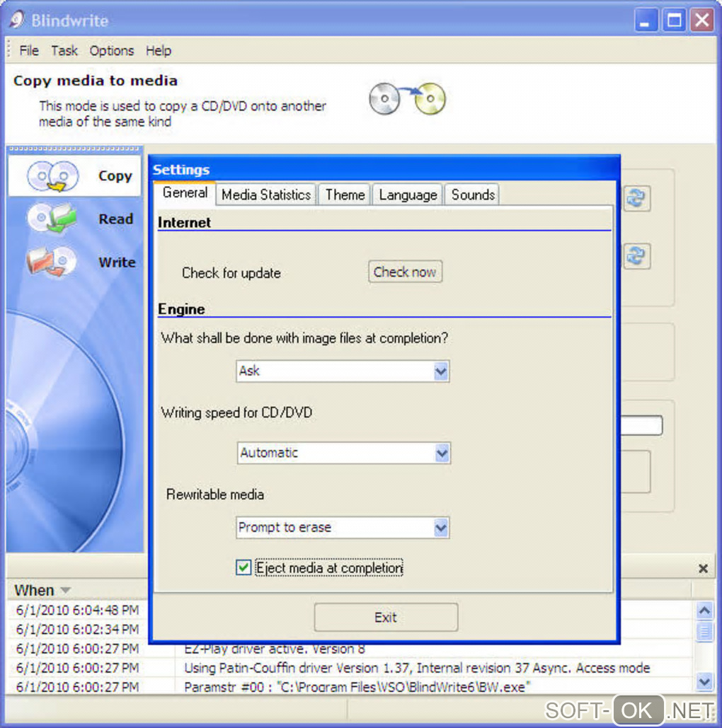Open the Help menu
Screen dimensions: 722x728
pyautogui.click(x=159, y=51)
